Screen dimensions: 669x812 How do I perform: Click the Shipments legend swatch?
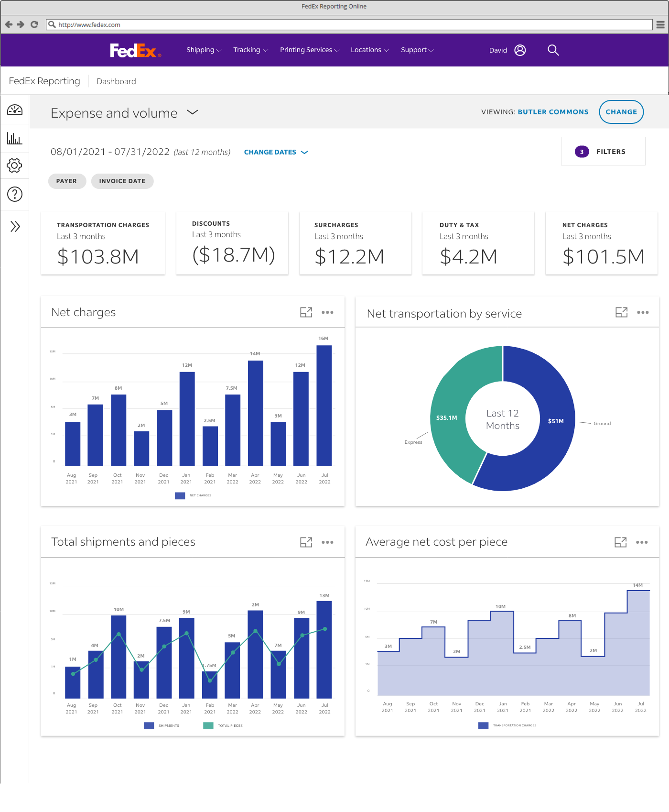(x=149, y=725)
